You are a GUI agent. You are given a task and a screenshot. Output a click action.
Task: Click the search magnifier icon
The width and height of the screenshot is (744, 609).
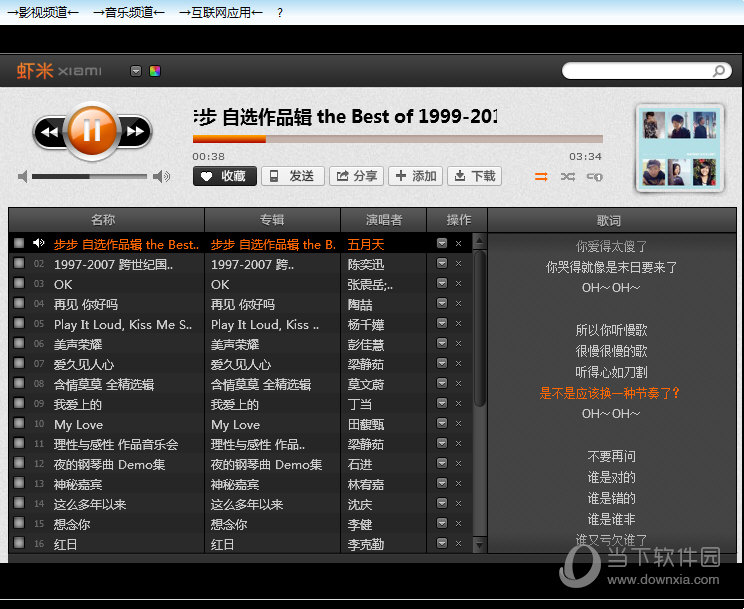click(x=719, y=71)
